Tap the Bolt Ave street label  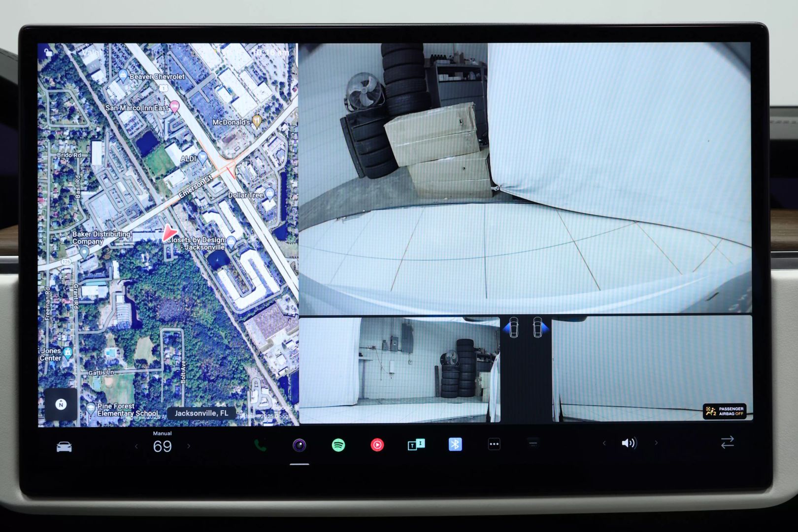point(183,372)
